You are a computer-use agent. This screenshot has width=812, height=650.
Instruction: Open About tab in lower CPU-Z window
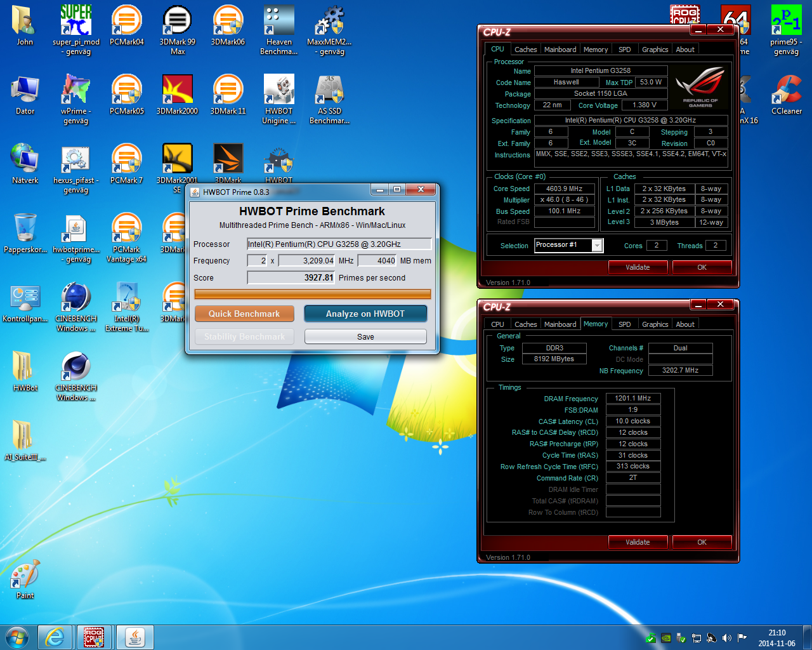[685, 324]
